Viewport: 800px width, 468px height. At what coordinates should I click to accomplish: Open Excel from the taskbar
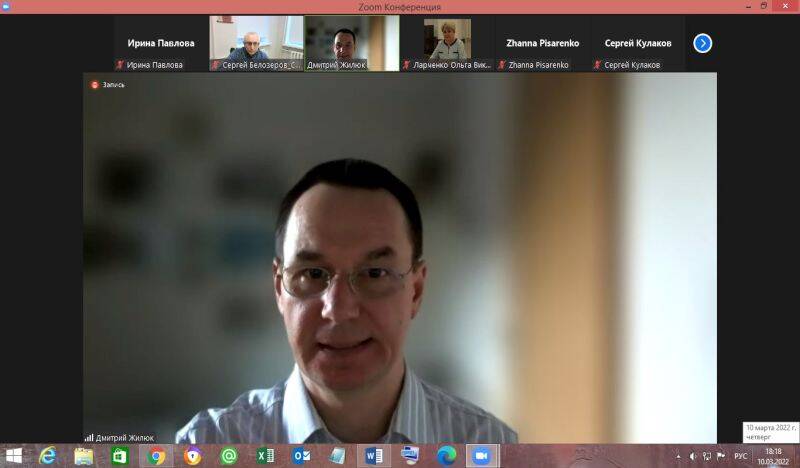coord(265,455)
